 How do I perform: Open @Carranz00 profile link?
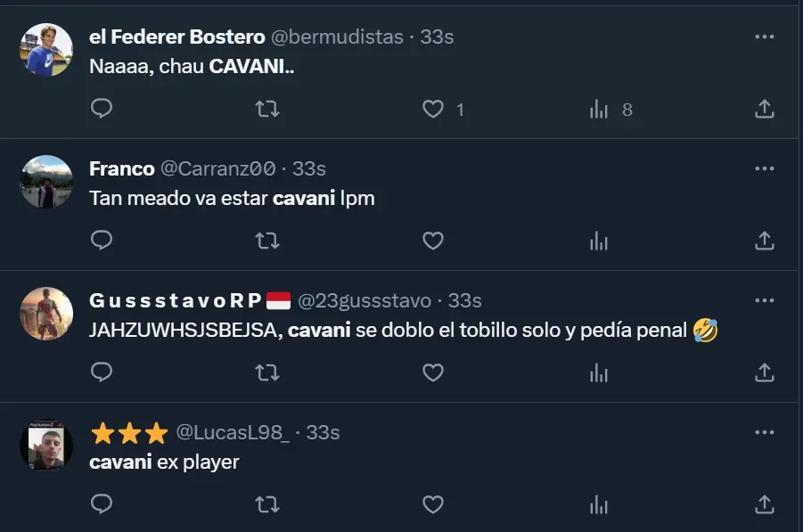[x=217, y=168]
